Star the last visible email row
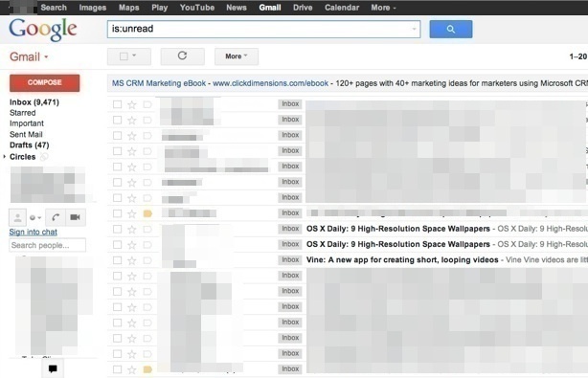Image resolution: width=588 pixels, height=378 pixels. (x=131, y=369)
